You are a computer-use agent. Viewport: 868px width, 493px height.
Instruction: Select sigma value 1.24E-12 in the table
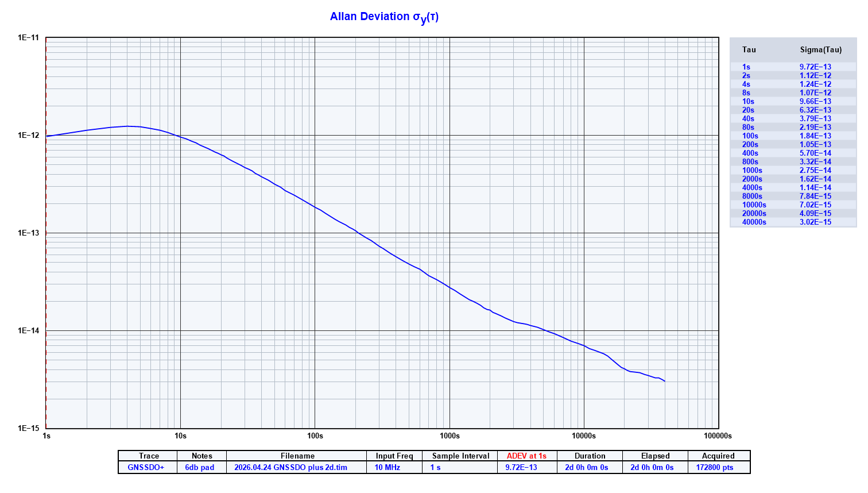click(815, 84)
